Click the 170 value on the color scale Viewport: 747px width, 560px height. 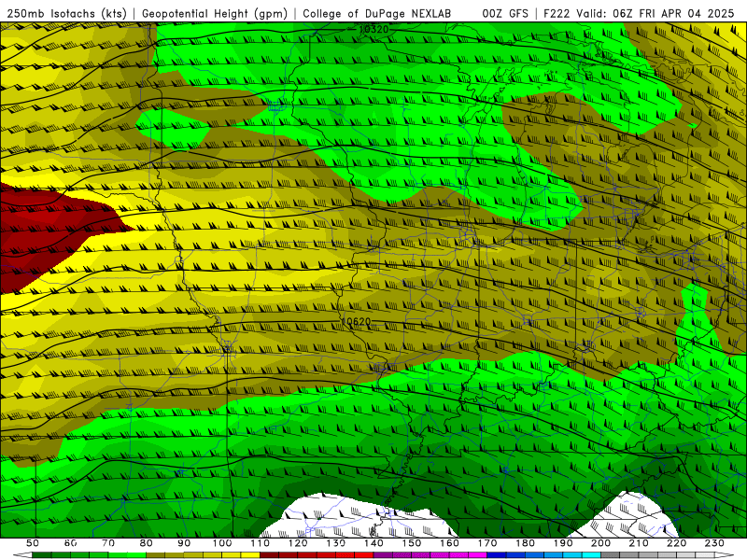pos(487,543)
